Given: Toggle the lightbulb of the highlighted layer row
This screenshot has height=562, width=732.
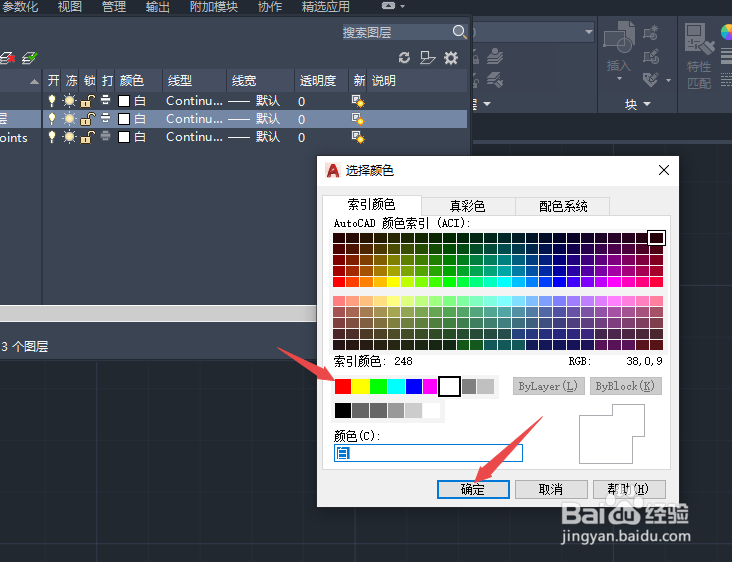Looking at the screenshot, I should click(52, 119).
